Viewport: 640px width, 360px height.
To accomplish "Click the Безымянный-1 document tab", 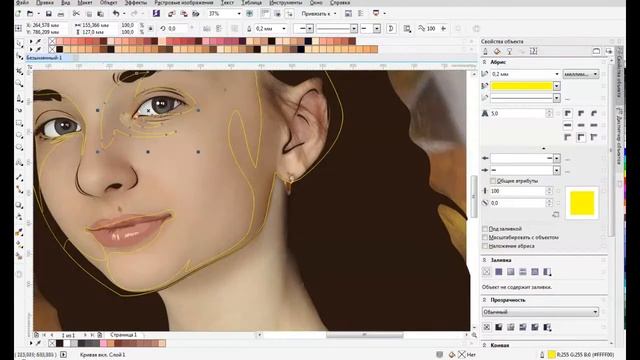I will click(44, 58).
